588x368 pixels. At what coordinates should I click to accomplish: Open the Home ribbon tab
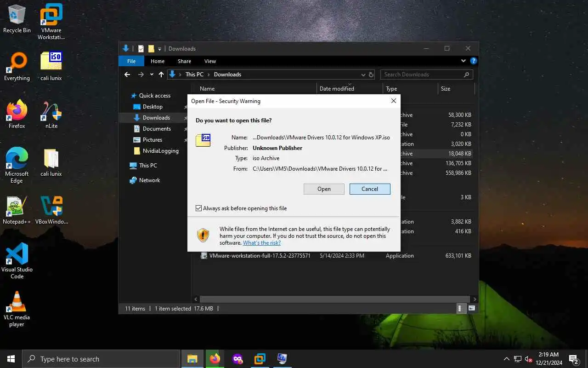158,61
